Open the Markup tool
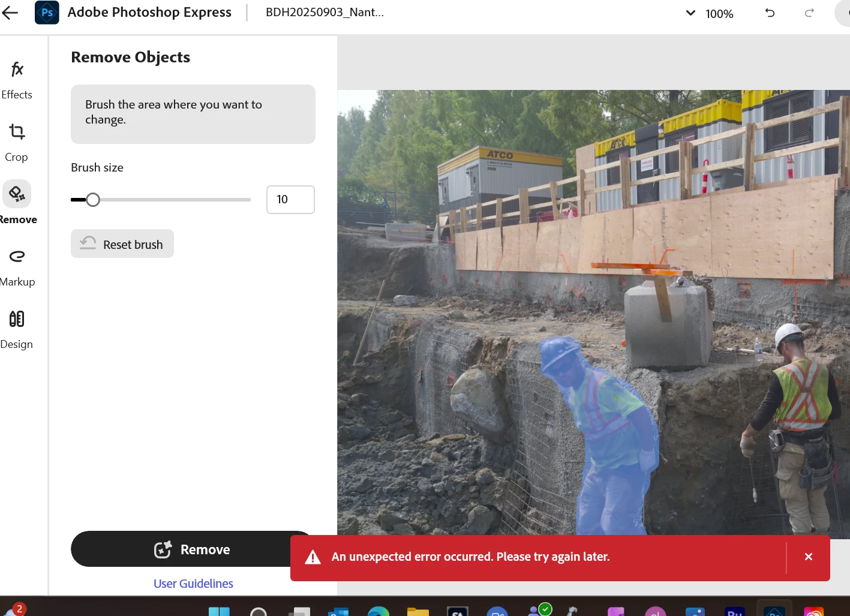 tap(17, 268)
